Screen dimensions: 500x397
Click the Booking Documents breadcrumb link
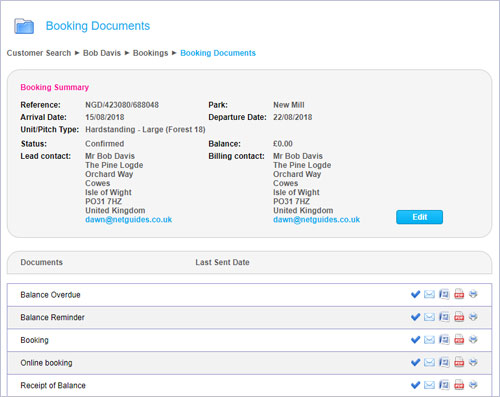pyautogui.click(x=218, y=53)
